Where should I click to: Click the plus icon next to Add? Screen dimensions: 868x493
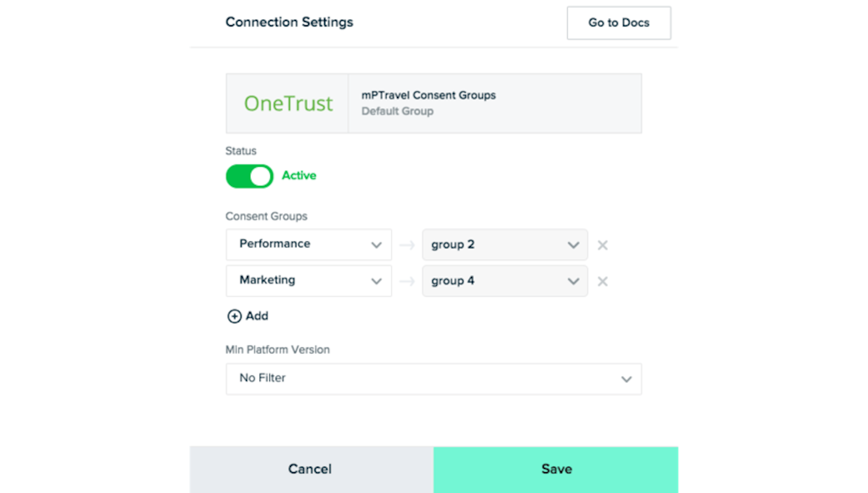pyautogui.click(x=234, y=316)
